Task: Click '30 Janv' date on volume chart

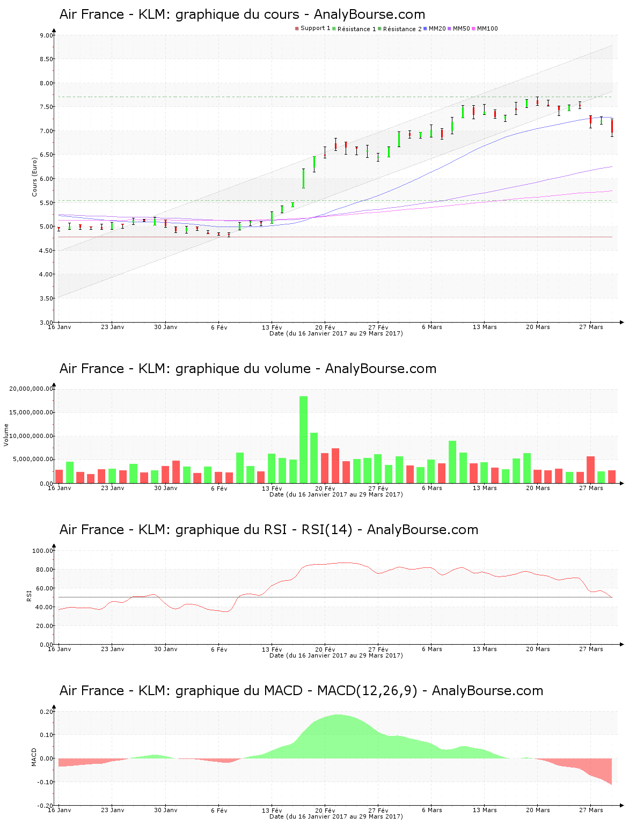Action: pyautogui.click(x=165, y=488)
